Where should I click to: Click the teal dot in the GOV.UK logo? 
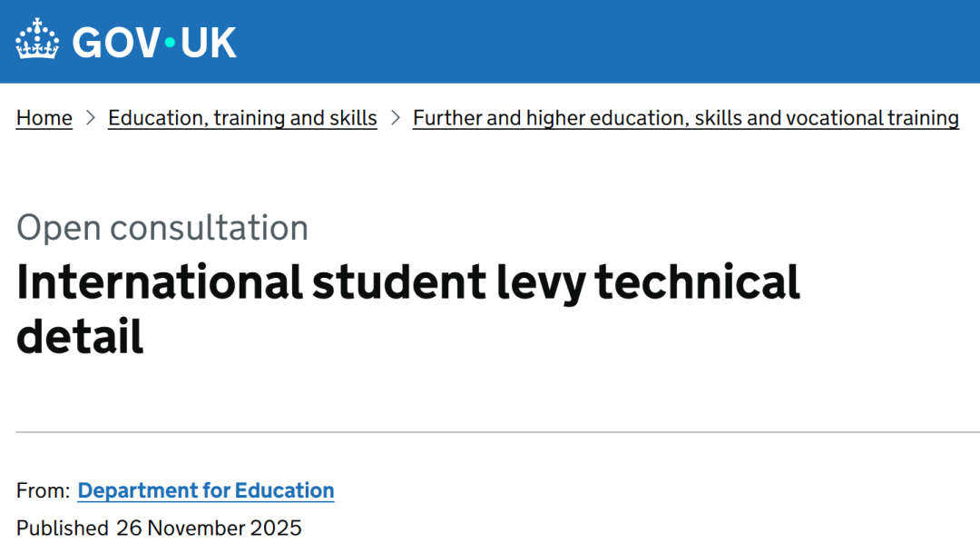coord(169,43)
